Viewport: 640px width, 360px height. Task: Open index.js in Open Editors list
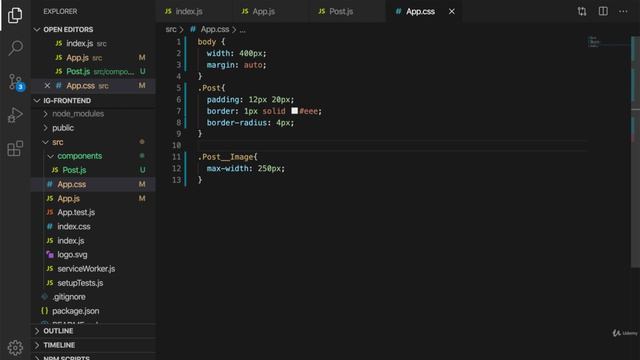click(93, 43)
